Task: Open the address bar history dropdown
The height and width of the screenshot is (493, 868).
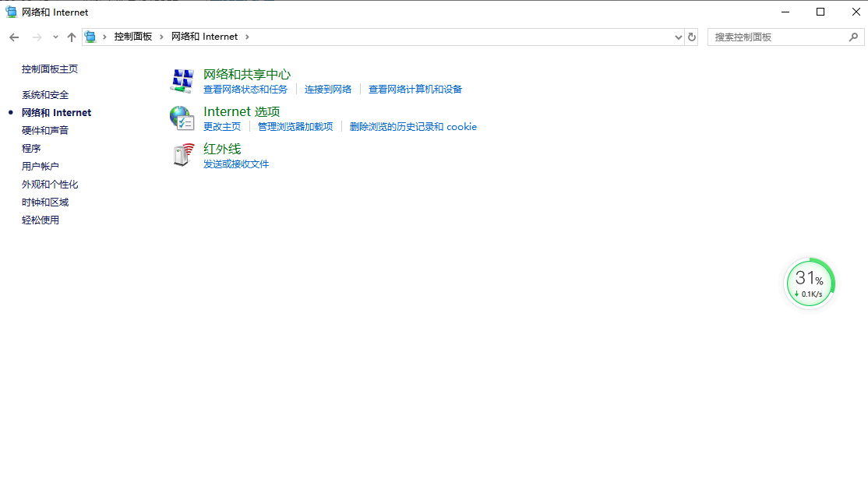Action: pyautogui.click(x=677, y=37)
